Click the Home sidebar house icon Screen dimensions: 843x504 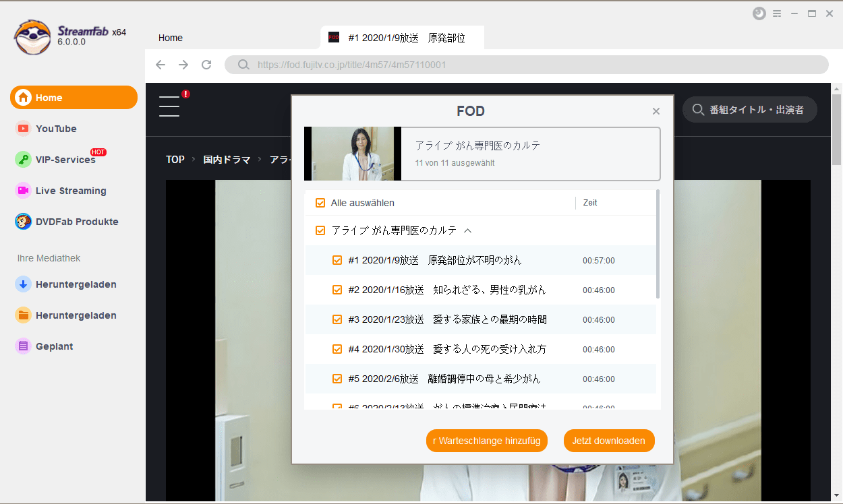point(24,98)
